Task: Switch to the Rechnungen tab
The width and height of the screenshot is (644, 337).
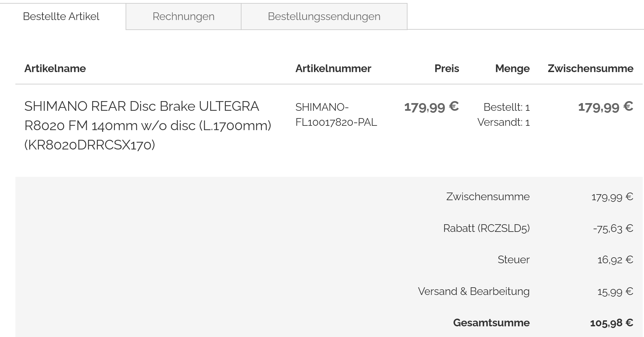Action: [183, 16]
